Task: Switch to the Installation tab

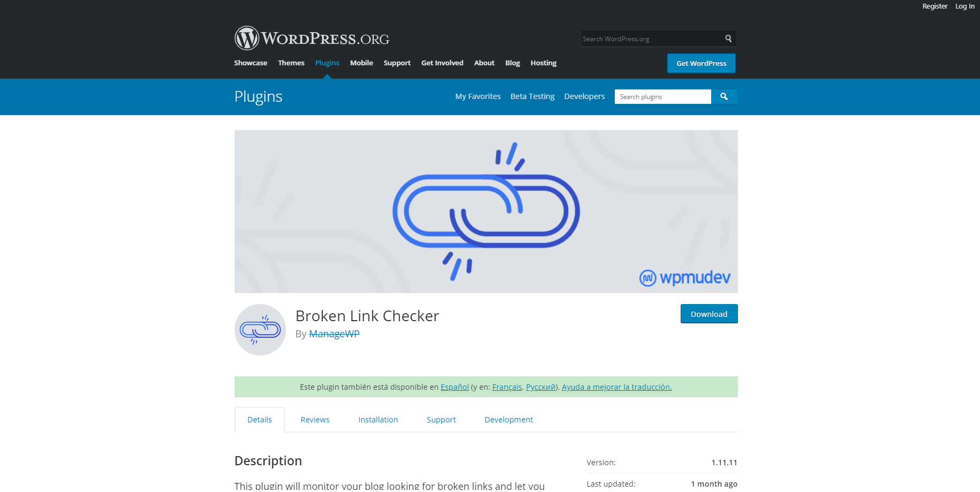Action: click(x=378, y=420)
